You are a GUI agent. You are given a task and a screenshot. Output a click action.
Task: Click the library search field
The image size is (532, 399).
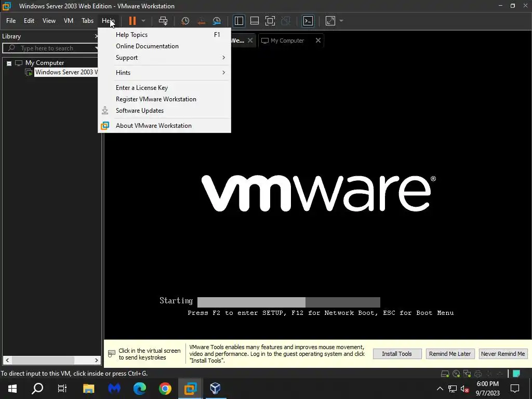[x=51, y=48]
